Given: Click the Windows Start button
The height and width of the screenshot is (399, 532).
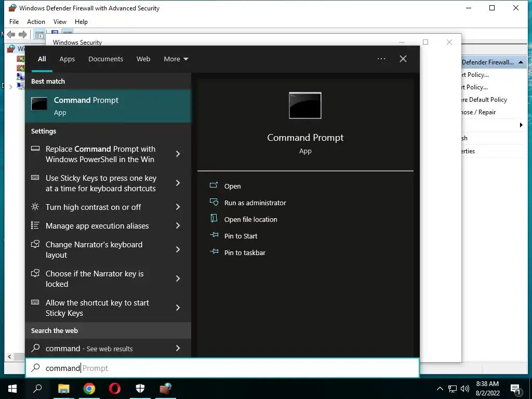Looking at the screenshot, I should coord(12,389).
